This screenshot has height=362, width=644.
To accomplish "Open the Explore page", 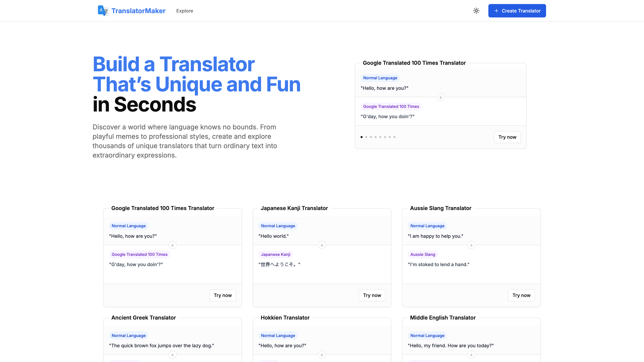I will click(x=184, y=11).
